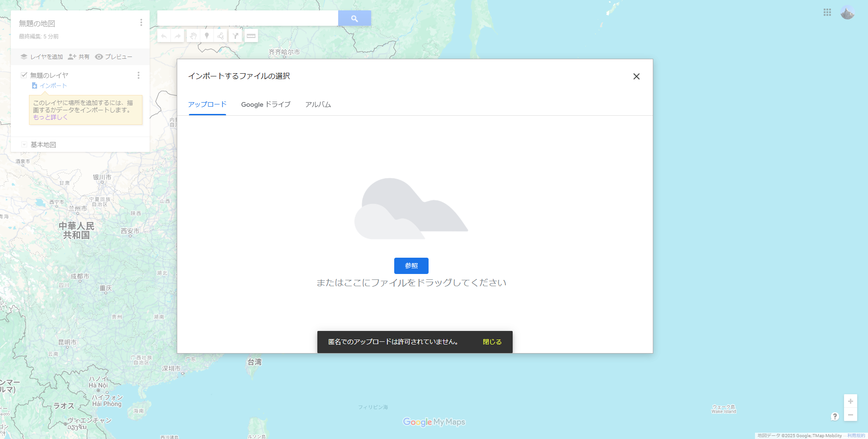This screenshot has width=868, height=439.
Task: Dismiss the notification with 閉じる
Action: coord(492,342)
